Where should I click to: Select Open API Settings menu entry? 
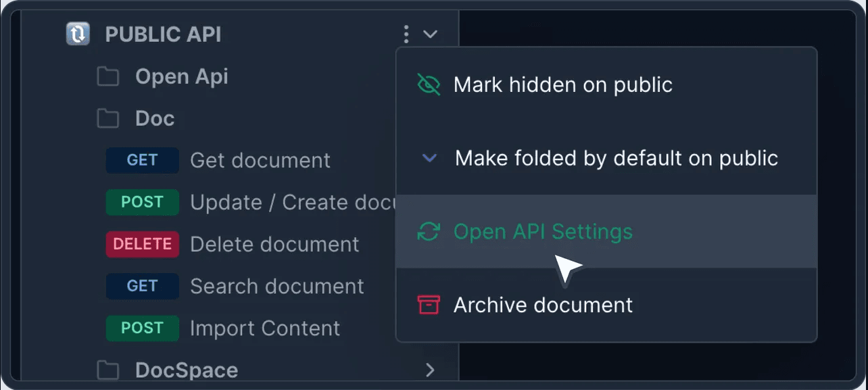(x=543, y=232)
